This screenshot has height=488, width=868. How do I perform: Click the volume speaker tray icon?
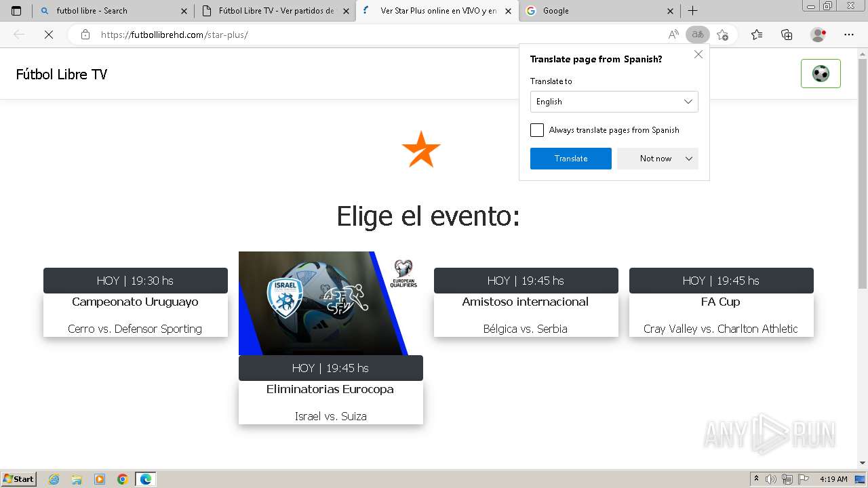(x=771, y=479)
